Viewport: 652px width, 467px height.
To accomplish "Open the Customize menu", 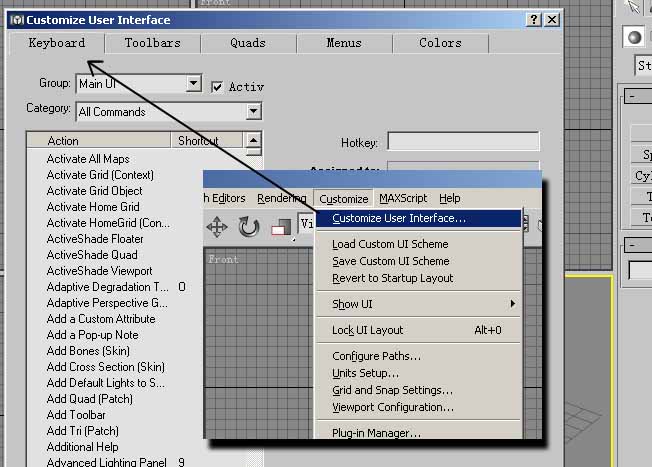I will pos(343,199).
